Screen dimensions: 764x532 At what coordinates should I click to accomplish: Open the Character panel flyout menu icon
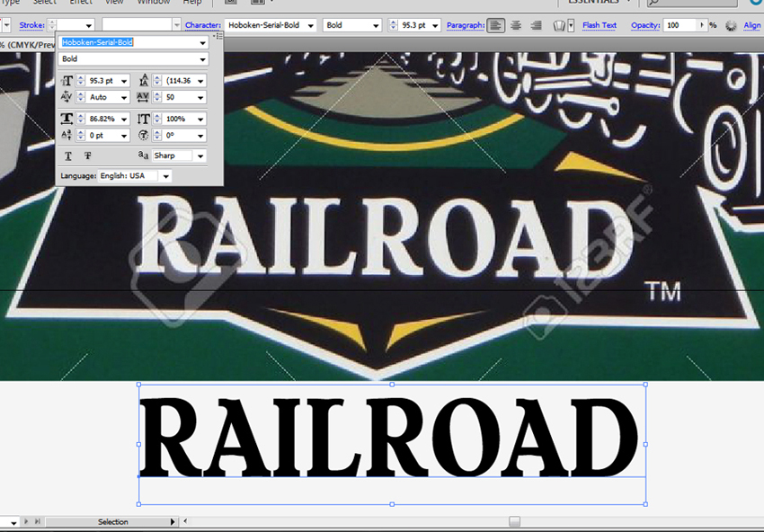(218, 37)
